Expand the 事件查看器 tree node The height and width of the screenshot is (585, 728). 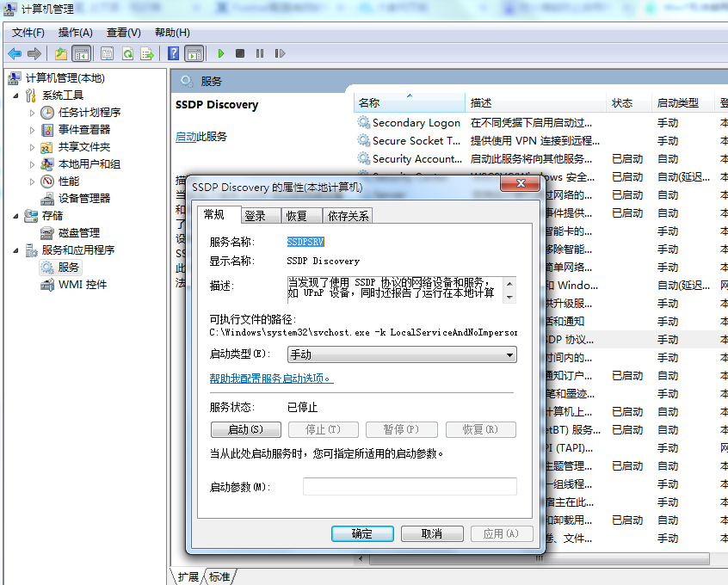33,129
